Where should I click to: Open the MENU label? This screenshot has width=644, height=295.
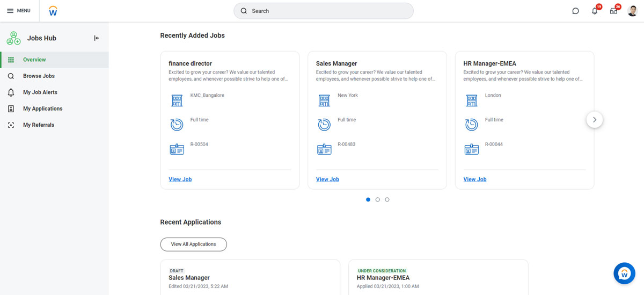tap(24, 11)
